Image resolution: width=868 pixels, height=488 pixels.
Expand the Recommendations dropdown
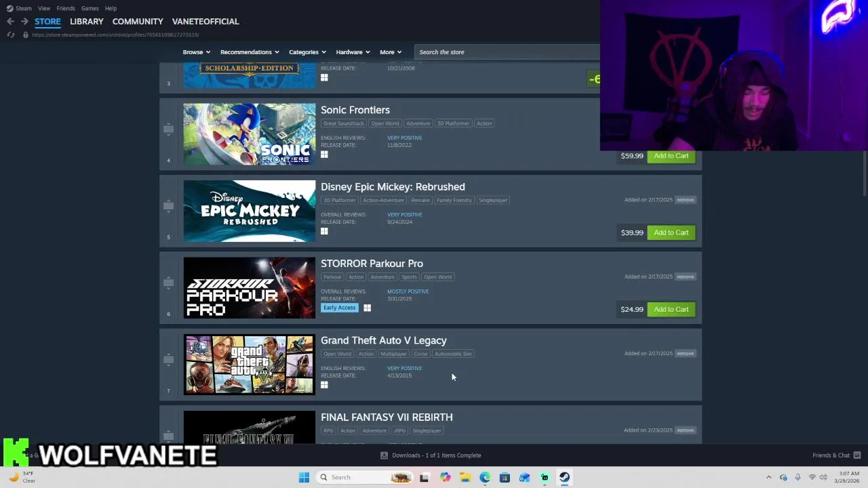pyautogui.click(x=250, y=52)
